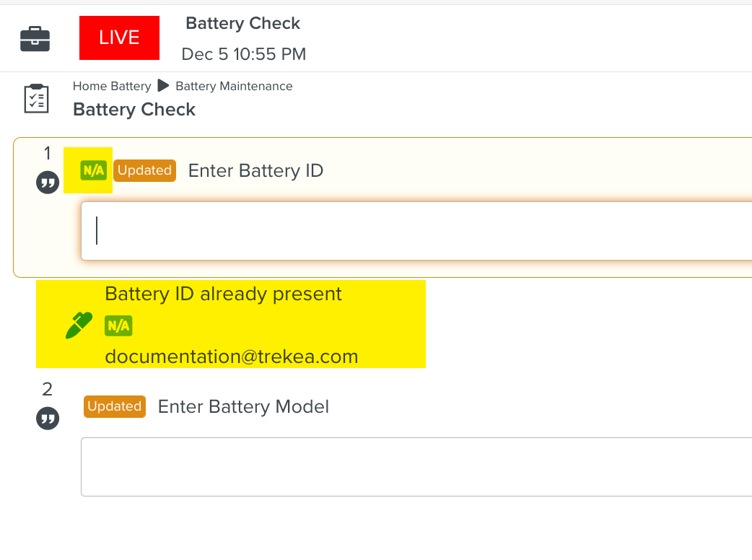Open the comment icon for step 1
This screenshot has height=560, width=752.
[x=48, y=183]
